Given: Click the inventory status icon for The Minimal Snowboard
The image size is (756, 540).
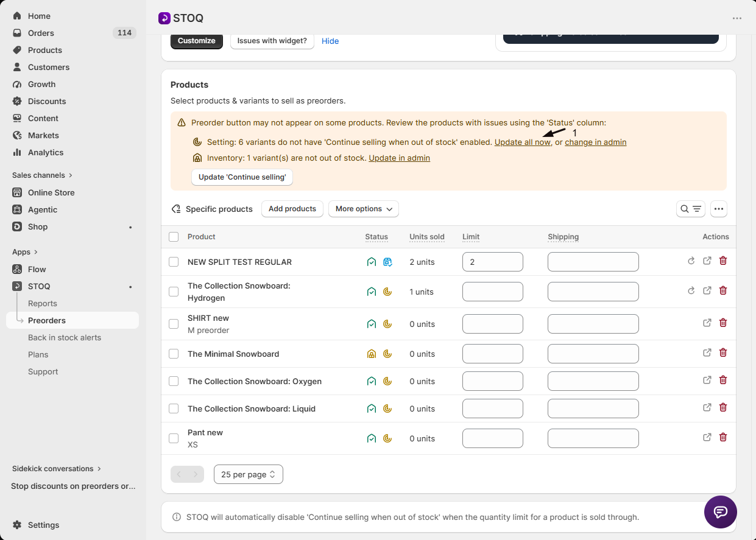Looking at the screenshot, I should [371, 354].
